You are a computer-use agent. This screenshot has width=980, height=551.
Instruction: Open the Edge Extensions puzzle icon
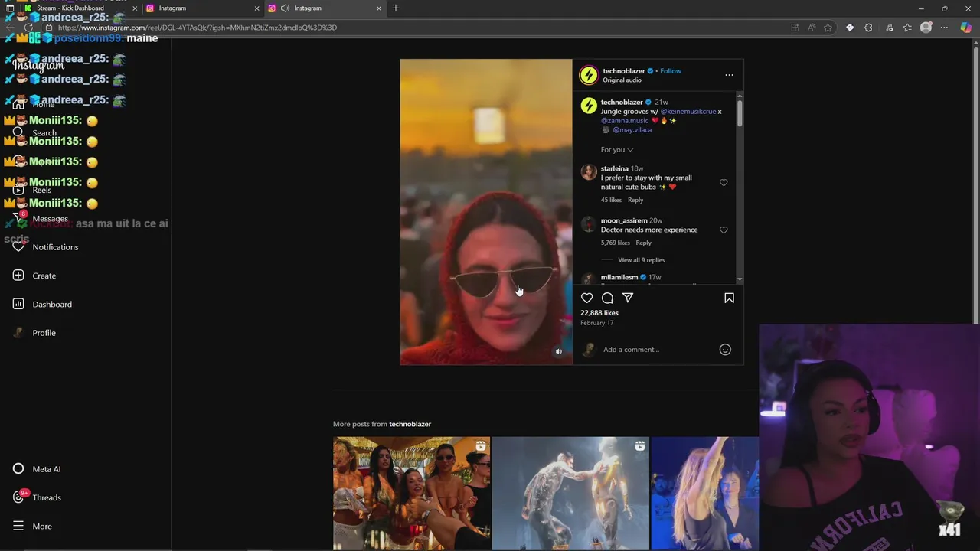(x=868, y=28)
